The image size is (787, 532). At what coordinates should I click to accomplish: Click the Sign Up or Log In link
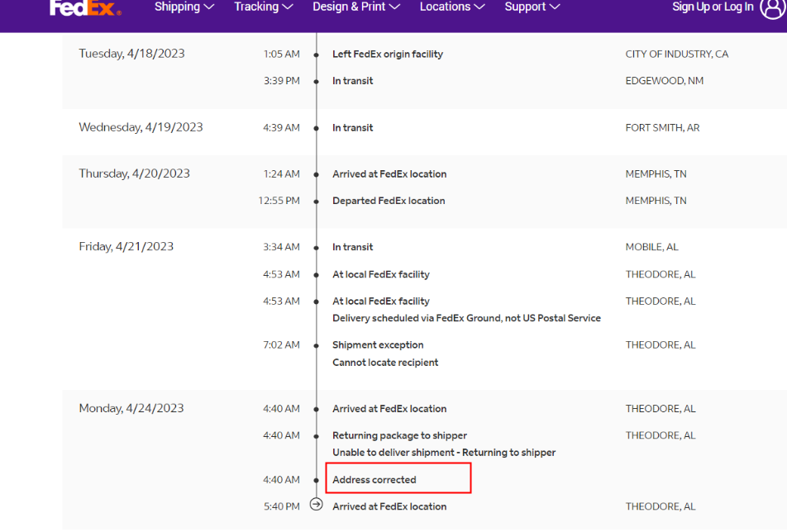713,7
